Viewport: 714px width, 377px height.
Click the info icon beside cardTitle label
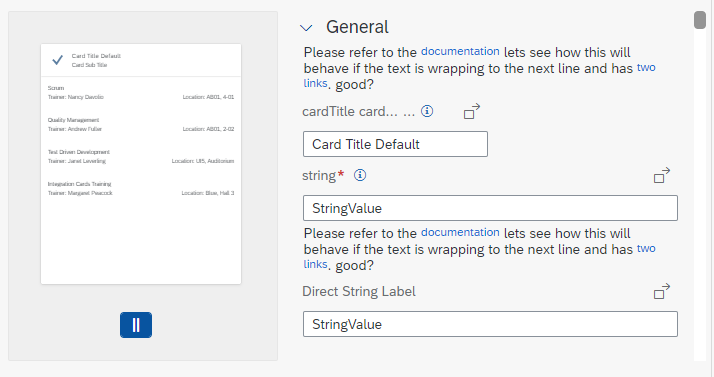(427, 111)
